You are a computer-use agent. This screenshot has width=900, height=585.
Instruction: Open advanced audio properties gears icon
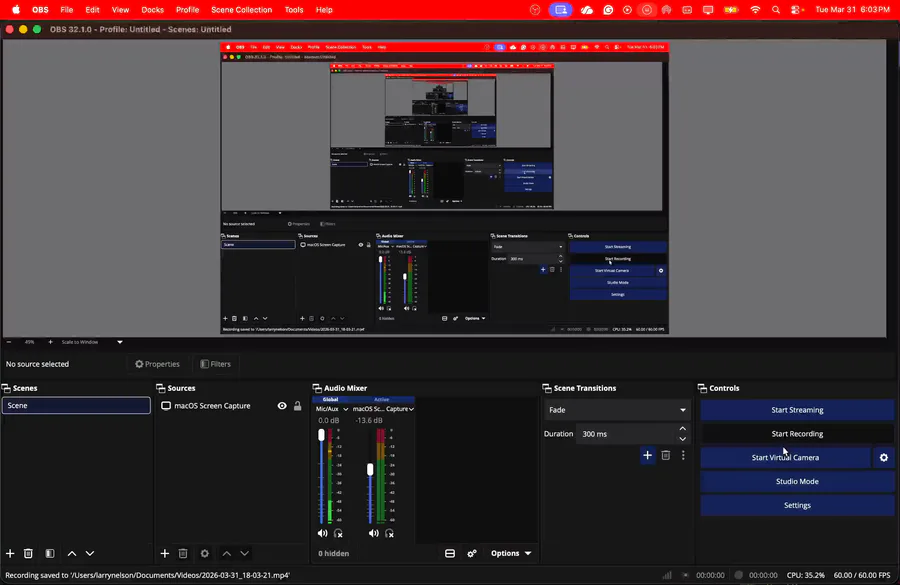(472, 553)
